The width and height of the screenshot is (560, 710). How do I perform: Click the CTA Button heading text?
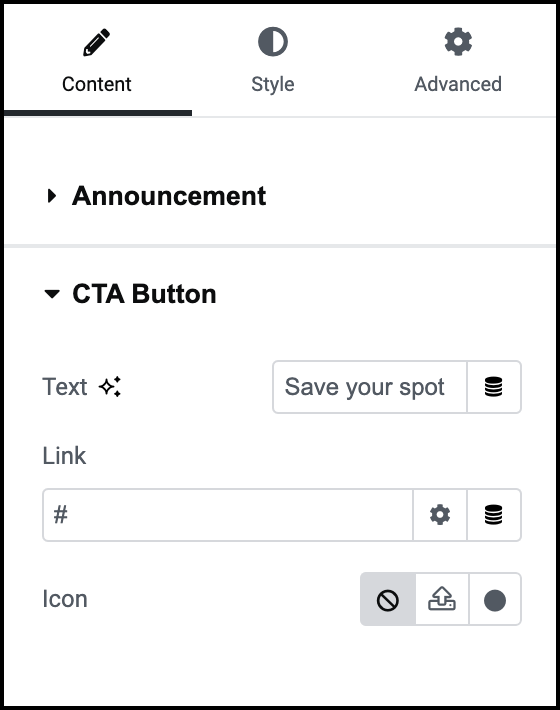coord(144,294)
